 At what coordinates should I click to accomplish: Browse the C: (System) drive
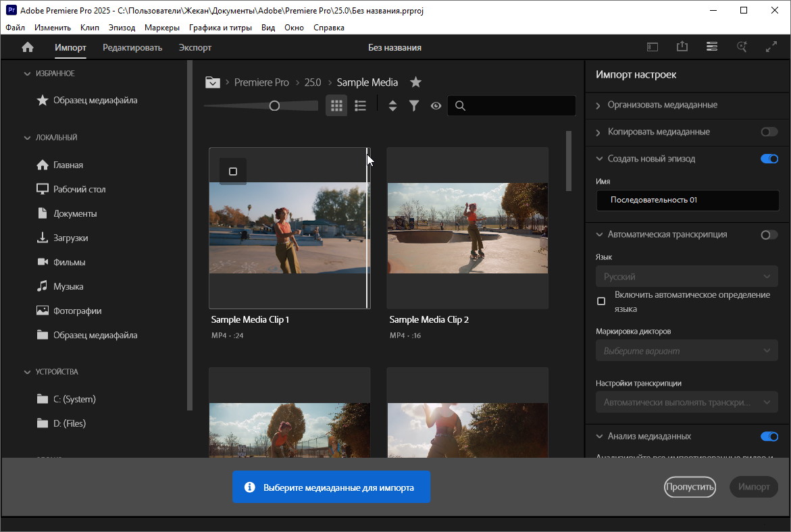pos(66,399)
